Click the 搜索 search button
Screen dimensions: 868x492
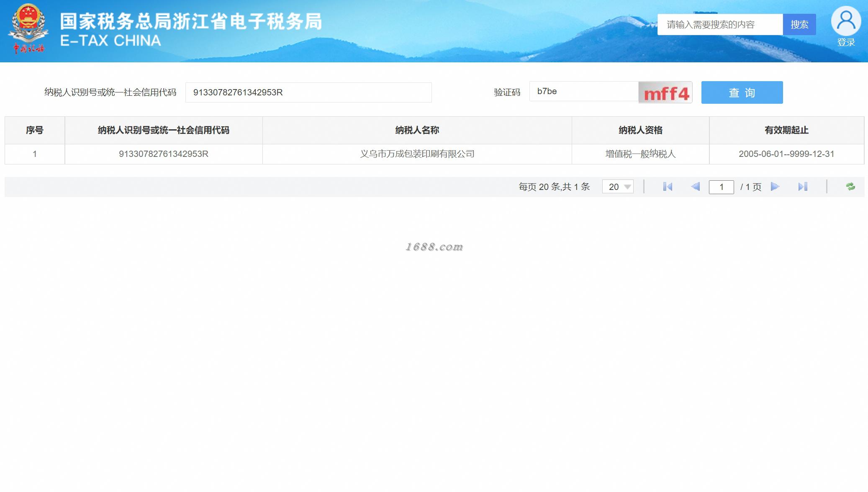point(799,25)
